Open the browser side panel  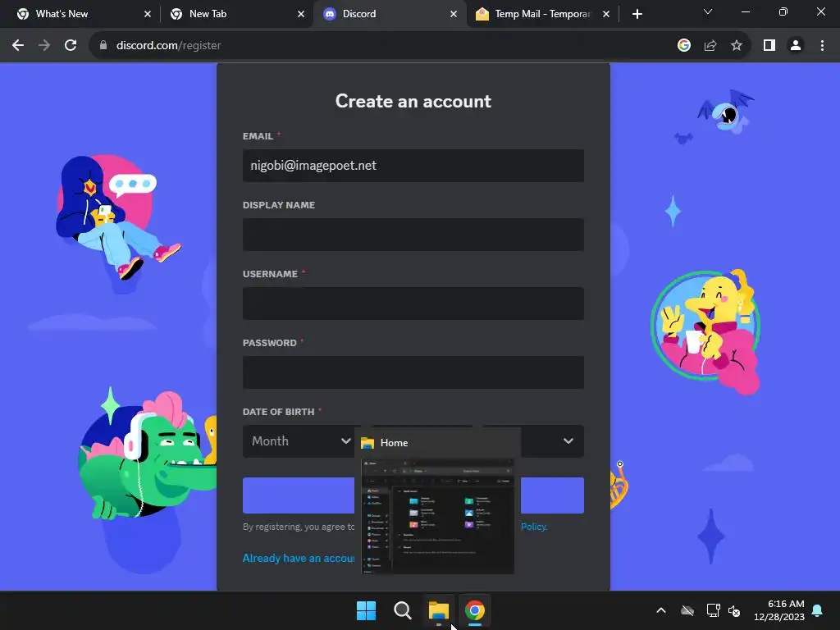click(x=769, y=46)
